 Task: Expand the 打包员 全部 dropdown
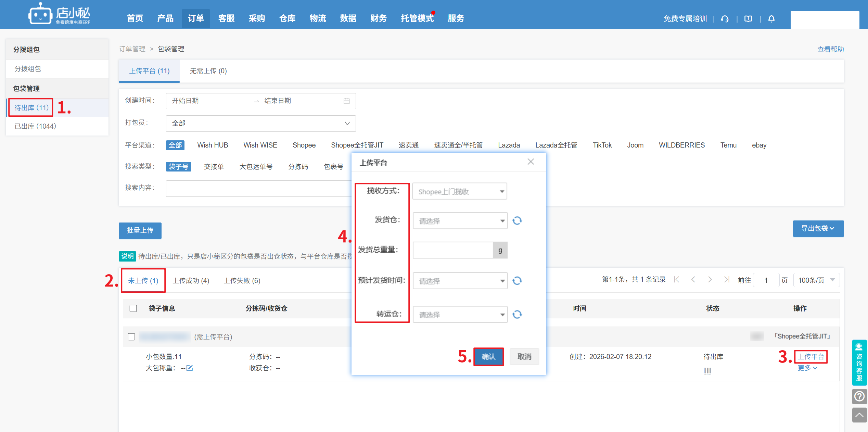pyautogui.click(x=260, y=123)
